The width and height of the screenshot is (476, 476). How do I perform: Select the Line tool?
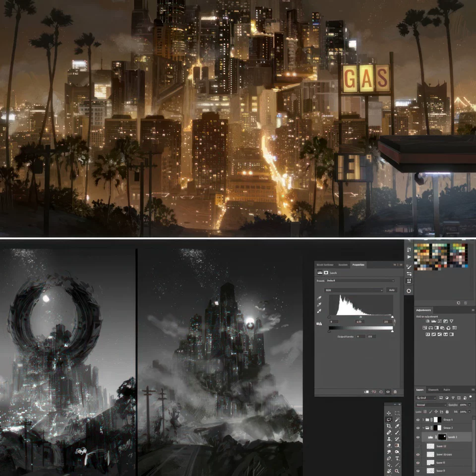point(397,465)
